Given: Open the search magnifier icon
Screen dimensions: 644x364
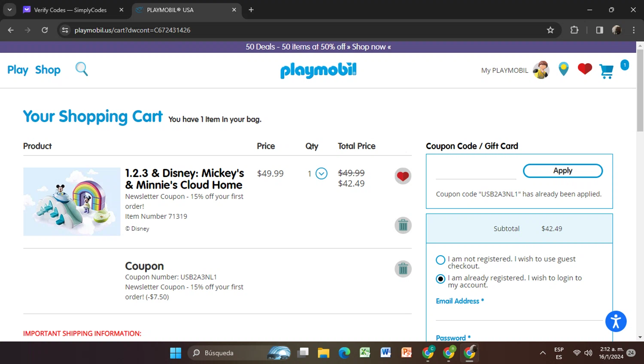Looking at the screenshot, I should point(82,69).
